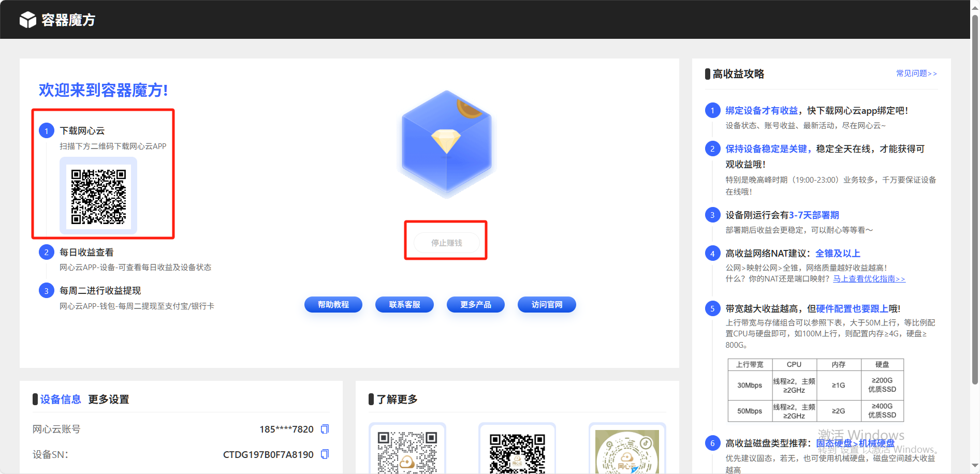980x474 pixels.
Task: Click the 全锥及以上 highlighted text
Action: (838, 253)
